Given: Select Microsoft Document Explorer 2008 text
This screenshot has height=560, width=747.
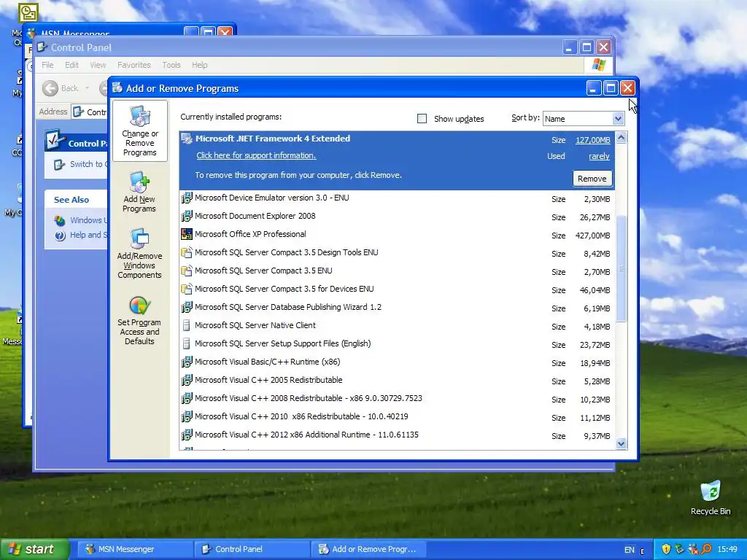Looking at the screenshot, I should coord(255,216).
